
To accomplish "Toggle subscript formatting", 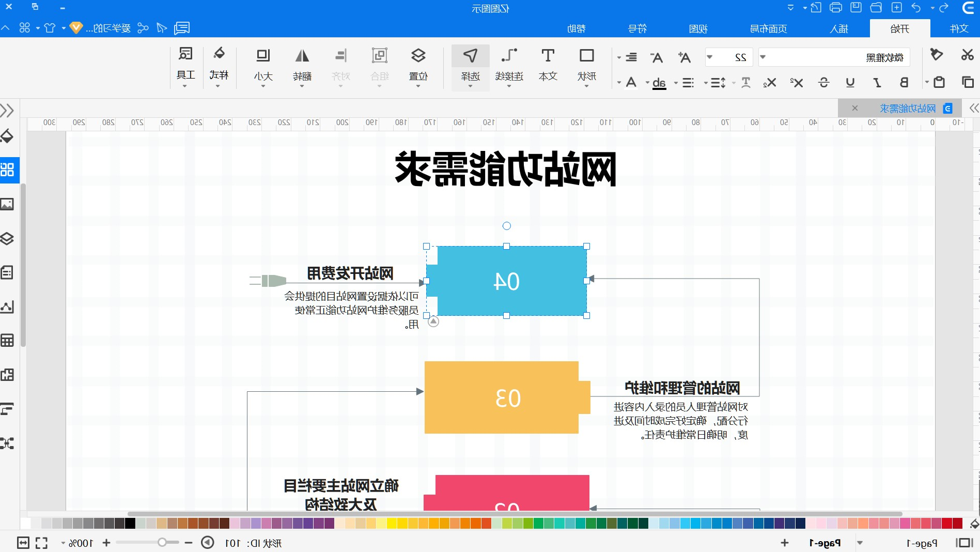I will click(769, 82).
